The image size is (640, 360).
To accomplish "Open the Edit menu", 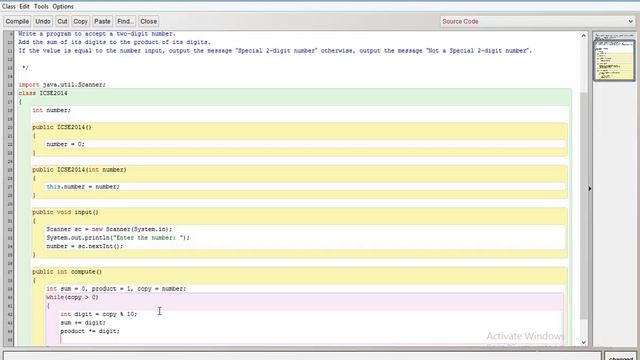I will 24,7.
